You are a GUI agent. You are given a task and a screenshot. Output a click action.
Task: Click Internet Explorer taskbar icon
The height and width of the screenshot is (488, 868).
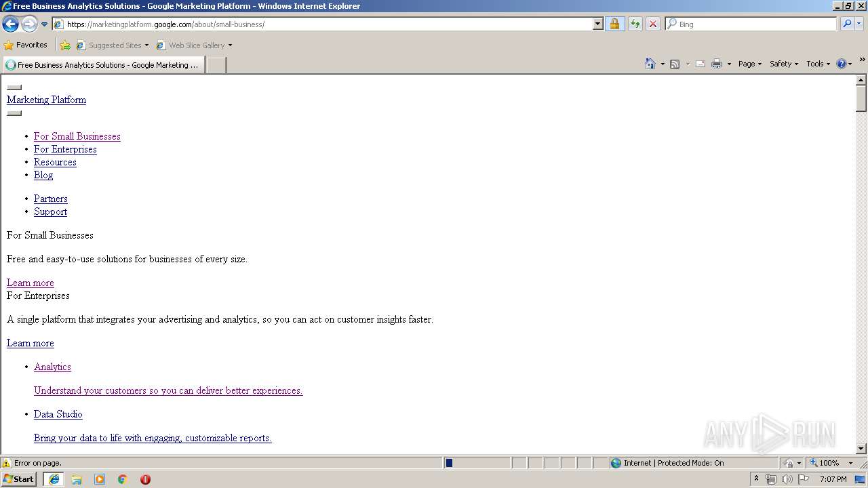click(x=54, y=479)
